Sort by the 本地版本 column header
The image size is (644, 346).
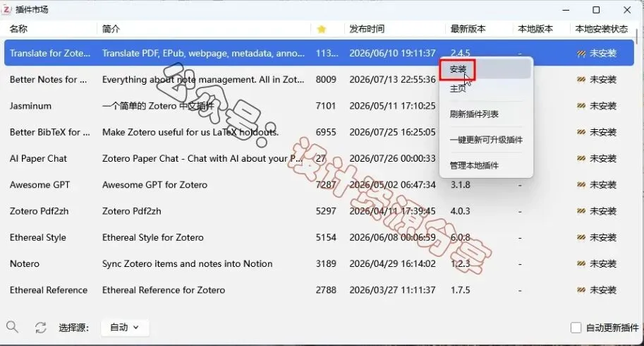click(535, 29)
